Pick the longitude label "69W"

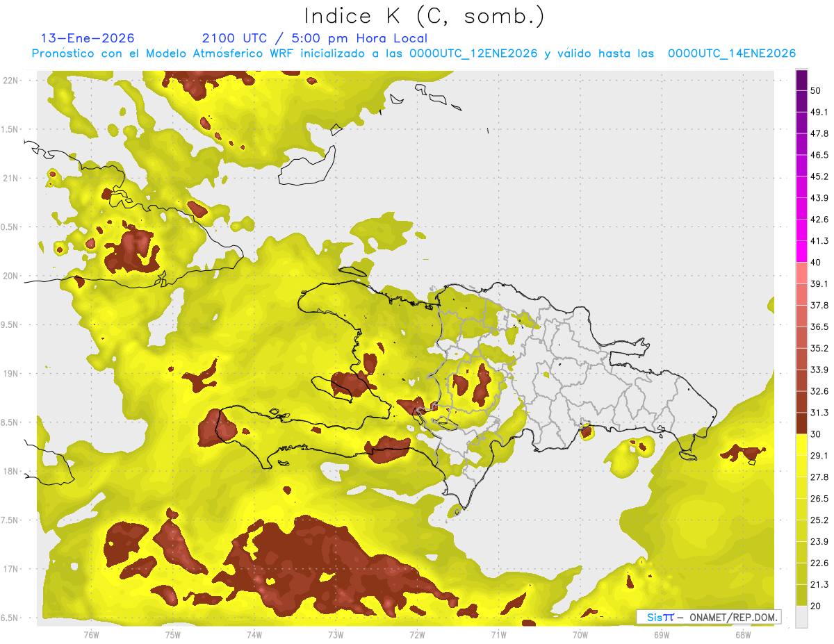tap(661, 634)
